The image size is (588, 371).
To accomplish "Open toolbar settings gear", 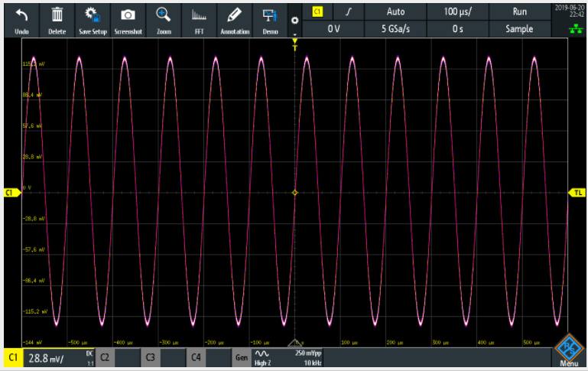I will click(294, 21).
